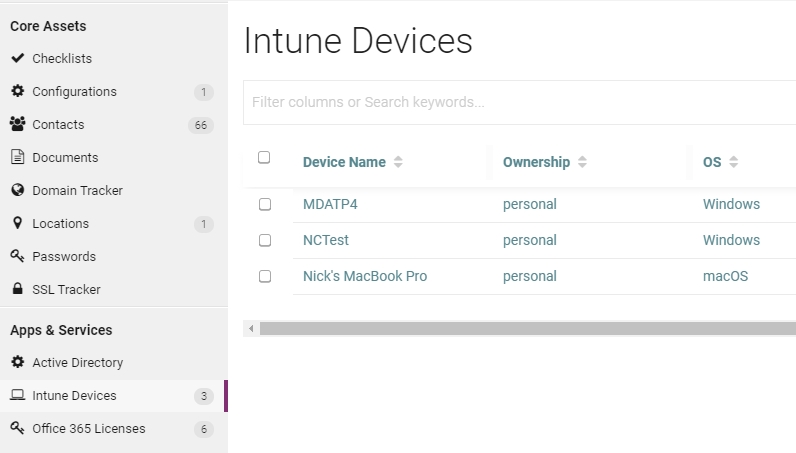Open the Nick's MacBook Pro device link
Viewport: 796px width, 453px height.
pos(364,276)
